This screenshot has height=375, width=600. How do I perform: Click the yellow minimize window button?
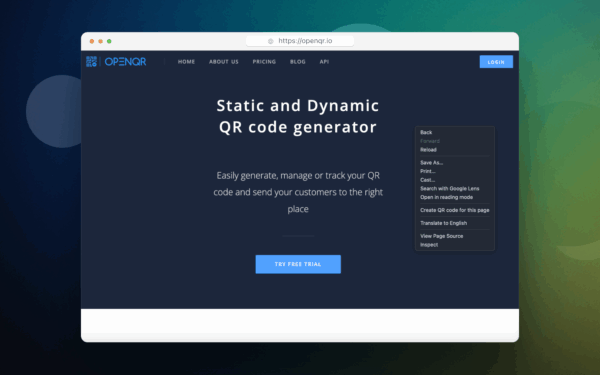pyautogui.click(x=101, y=41)
